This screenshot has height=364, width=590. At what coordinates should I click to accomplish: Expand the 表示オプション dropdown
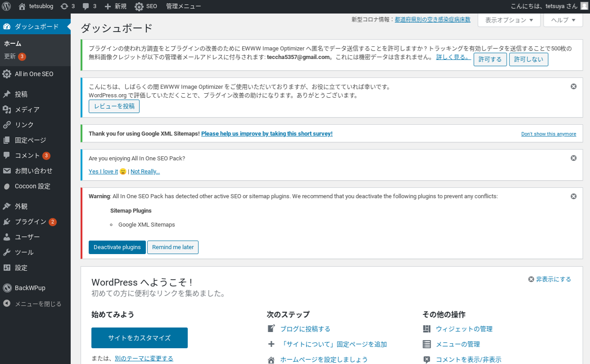pos(509,20)
